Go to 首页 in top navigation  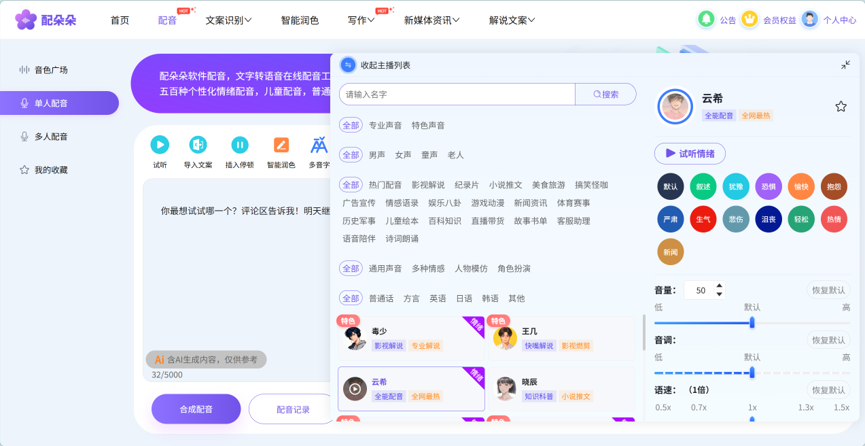point(120,20)
